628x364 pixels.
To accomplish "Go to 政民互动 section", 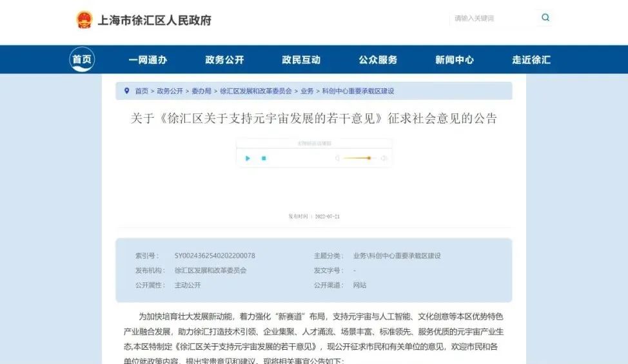I will (x=301, y=60).
